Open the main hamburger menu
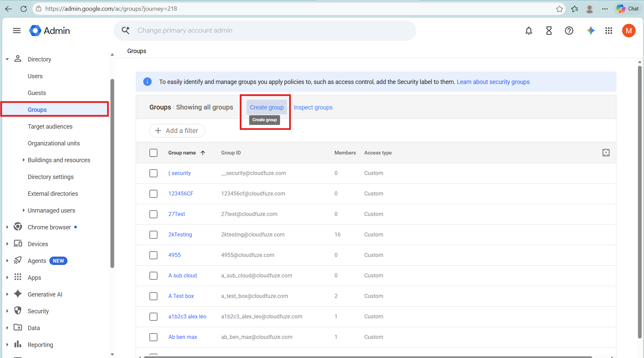The width and height of the screenshot is (644, 358). 17,31
